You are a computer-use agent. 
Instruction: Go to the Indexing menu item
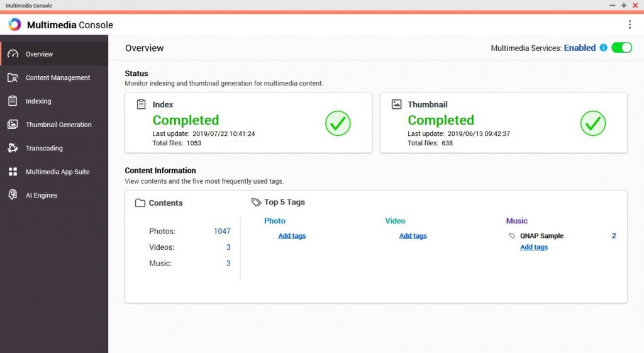(x=38, y=101)
